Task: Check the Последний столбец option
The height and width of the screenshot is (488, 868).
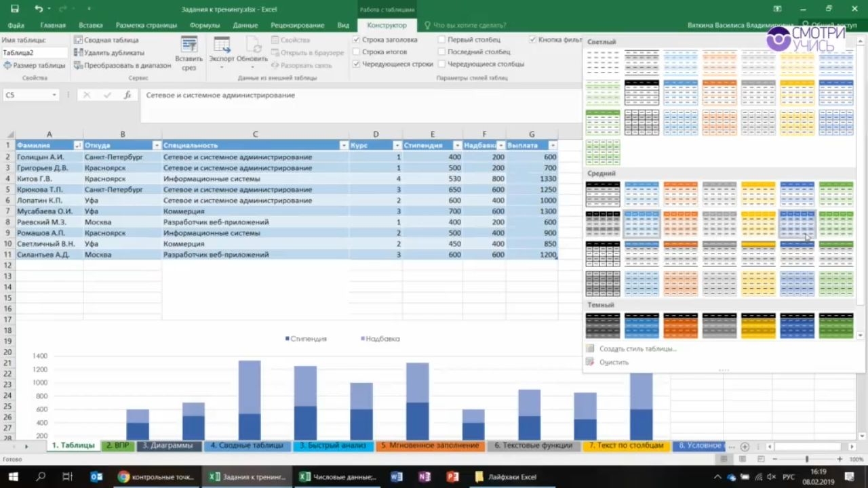Action: (x=442, y=52)
